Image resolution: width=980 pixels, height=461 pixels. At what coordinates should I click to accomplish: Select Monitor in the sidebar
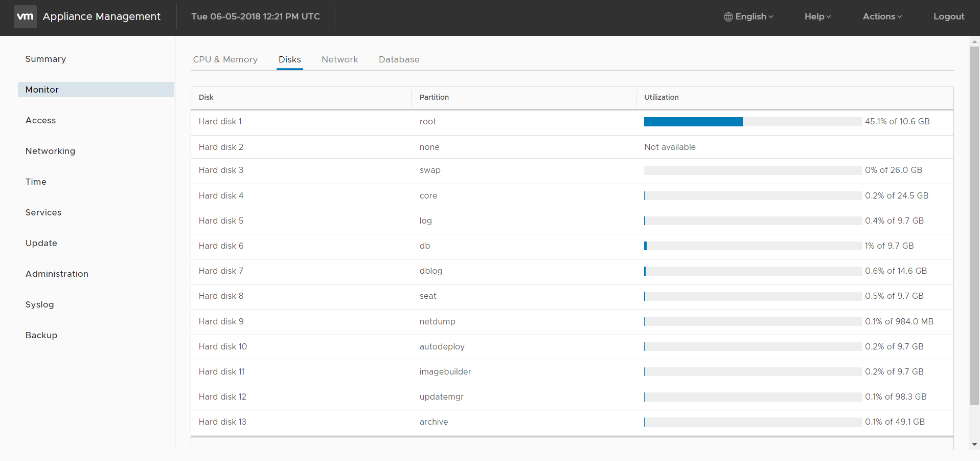click(41, 89)
